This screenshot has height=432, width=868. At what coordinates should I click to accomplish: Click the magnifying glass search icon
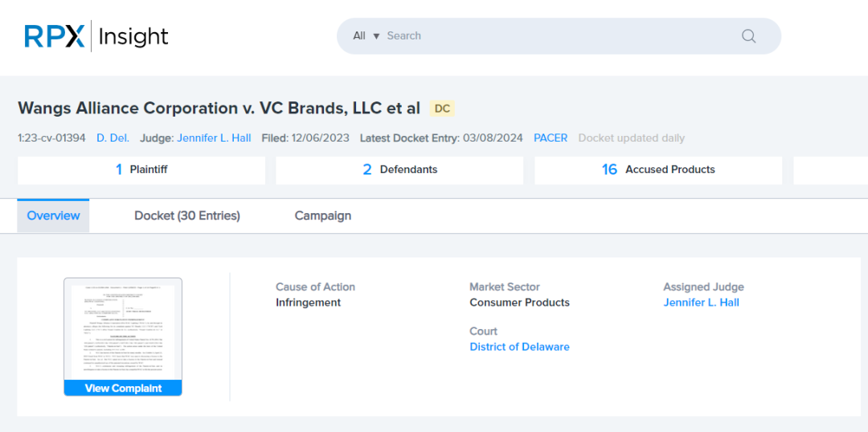pyautogui.click(x=748, y=36)
